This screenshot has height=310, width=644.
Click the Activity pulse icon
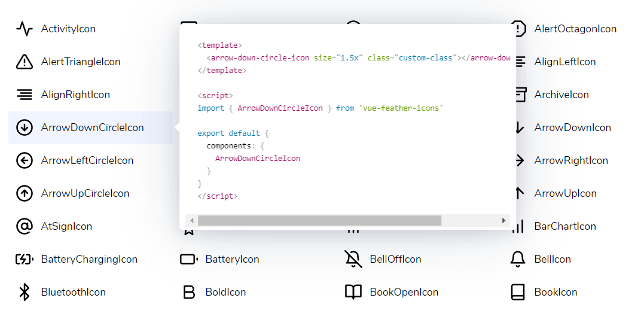[25, 29]
